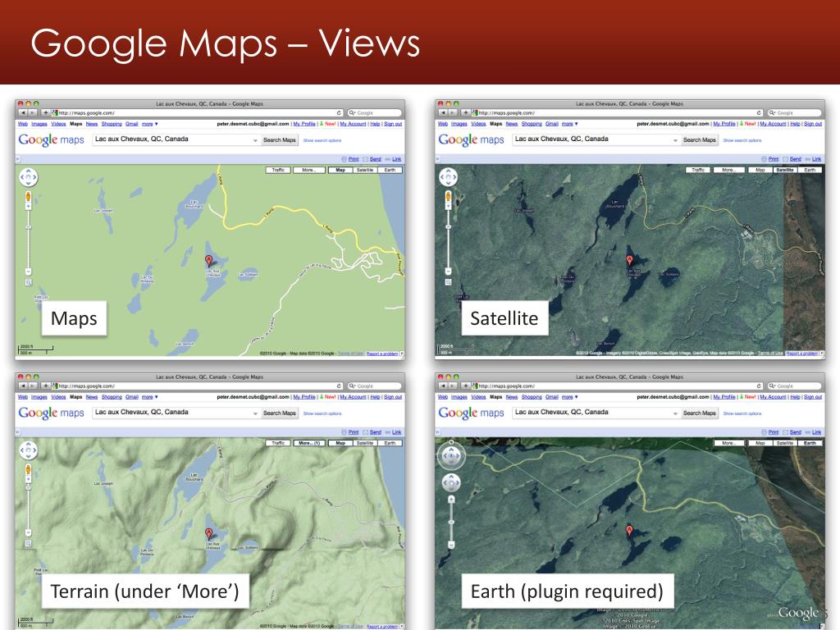Image resolution: width=840 pixels, height=630 pixels.
Task: Click the pan control in the Maps view
Action: tap(29, 177)
